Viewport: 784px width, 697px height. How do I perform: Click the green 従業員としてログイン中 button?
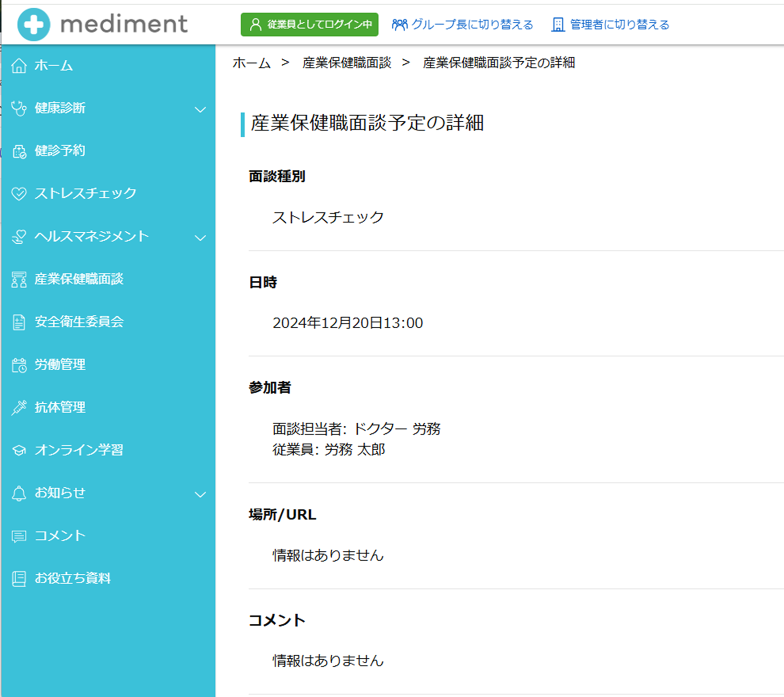point(309,25)
